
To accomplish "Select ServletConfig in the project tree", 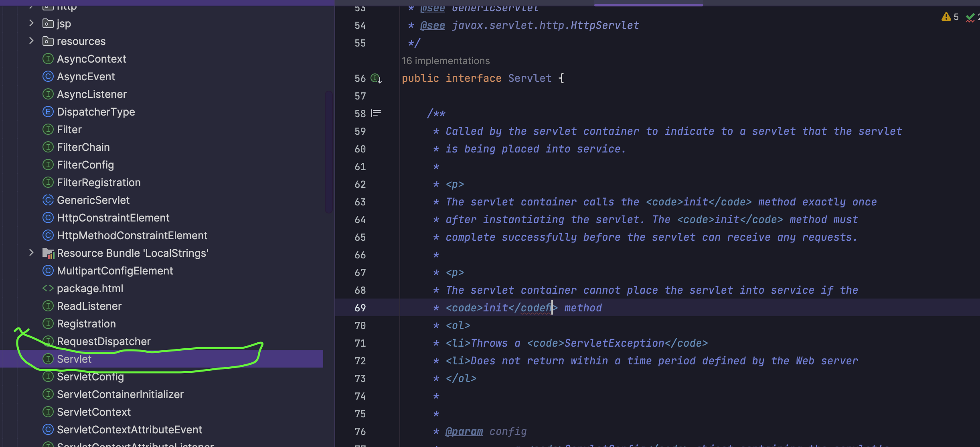I will click(90, 377).
